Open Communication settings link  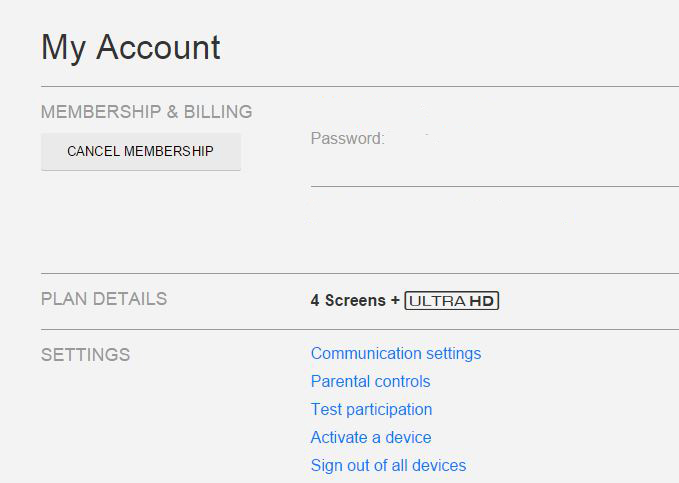396,353
